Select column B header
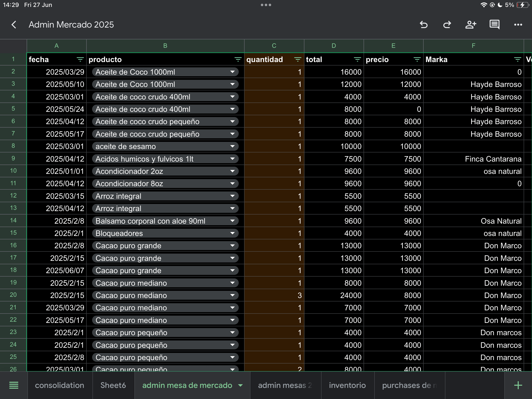The height and width of the screenshot is (399, 532). 165,46
